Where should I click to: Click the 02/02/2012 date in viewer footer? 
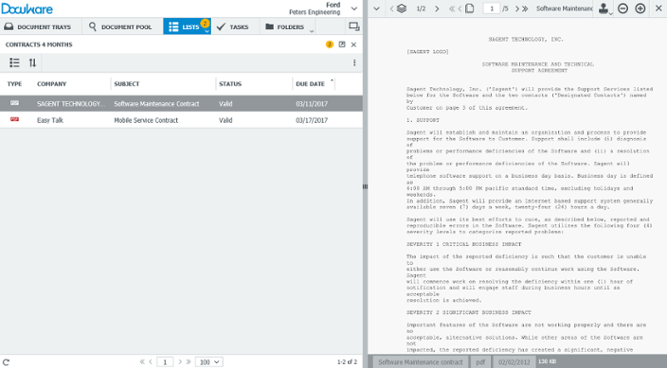tap(514, 362)
